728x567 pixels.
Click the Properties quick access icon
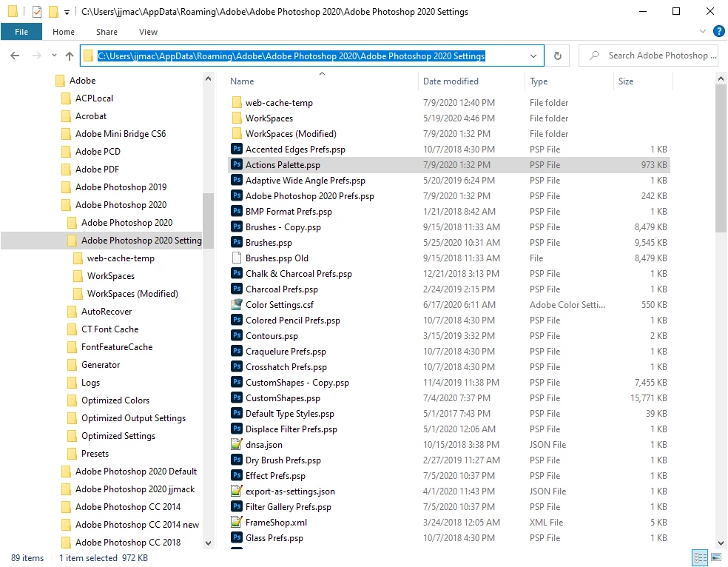37,12
